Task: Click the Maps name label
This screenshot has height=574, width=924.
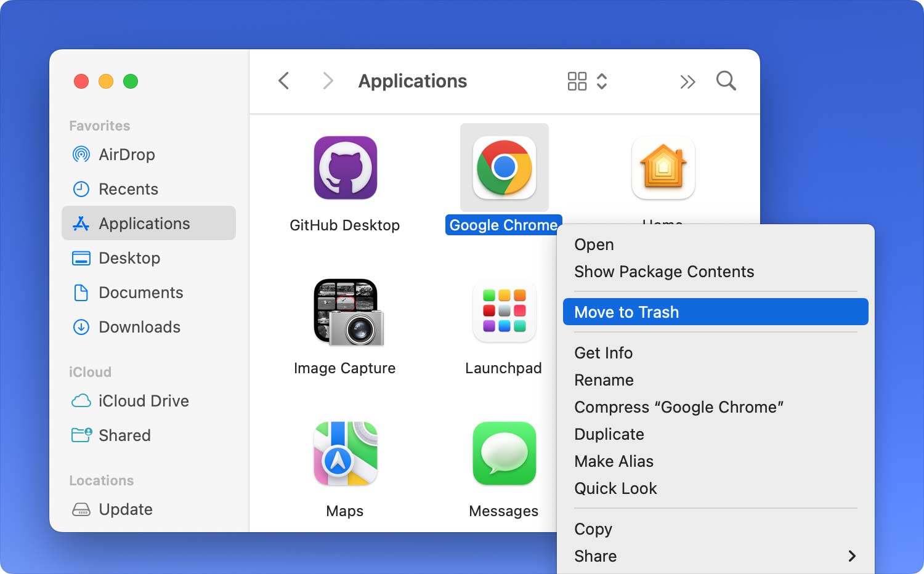Action: 345,511
